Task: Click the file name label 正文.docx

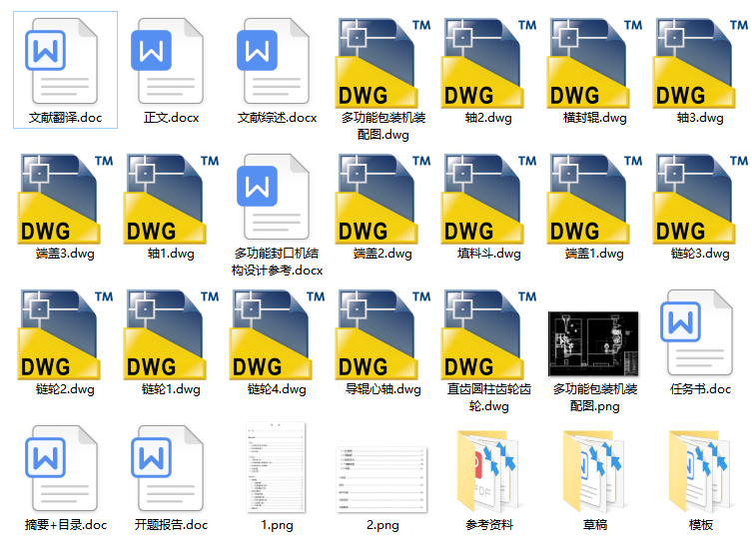Action: pyautogui.click(x=171, y=118)
